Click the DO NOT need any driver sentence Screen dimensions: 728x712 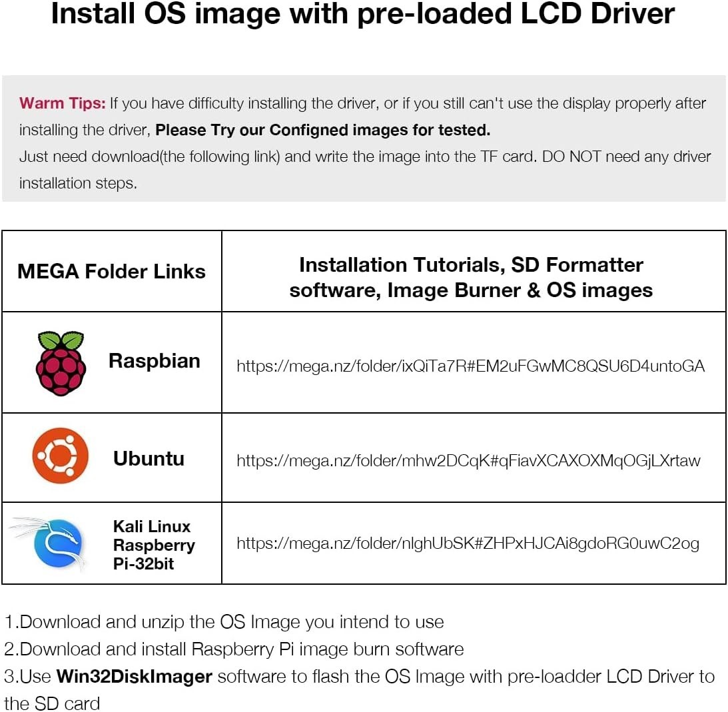coord(626,157)
